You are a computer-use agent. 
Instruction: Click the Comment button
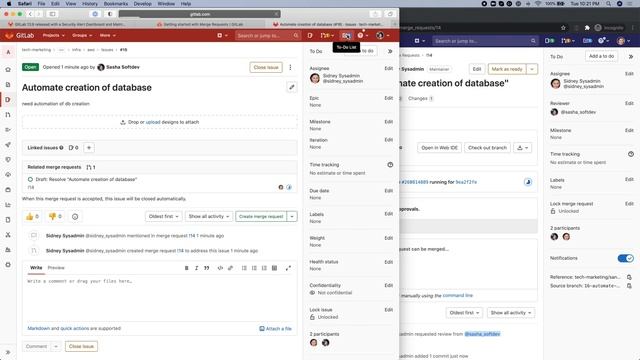37,347
